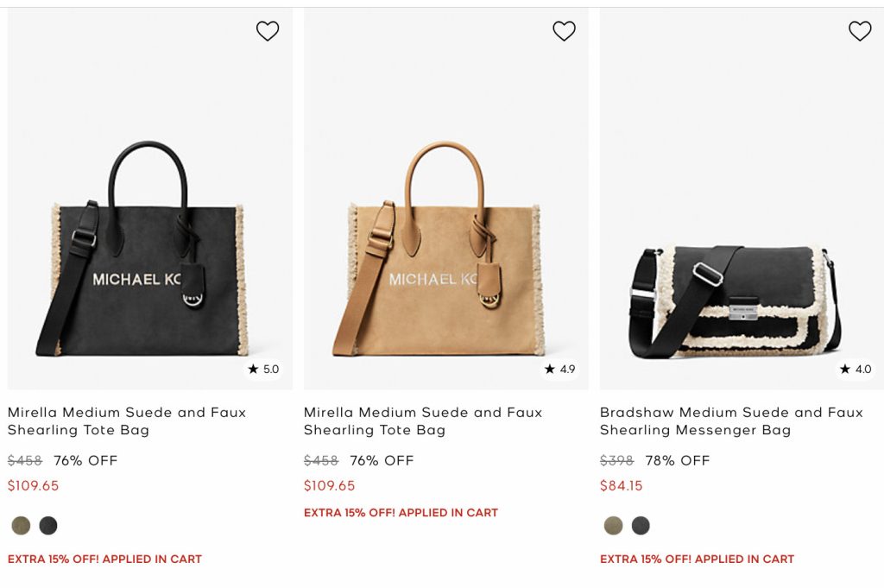
Task: Click the 4.0 star rating badge
Action: coord(856,369)
